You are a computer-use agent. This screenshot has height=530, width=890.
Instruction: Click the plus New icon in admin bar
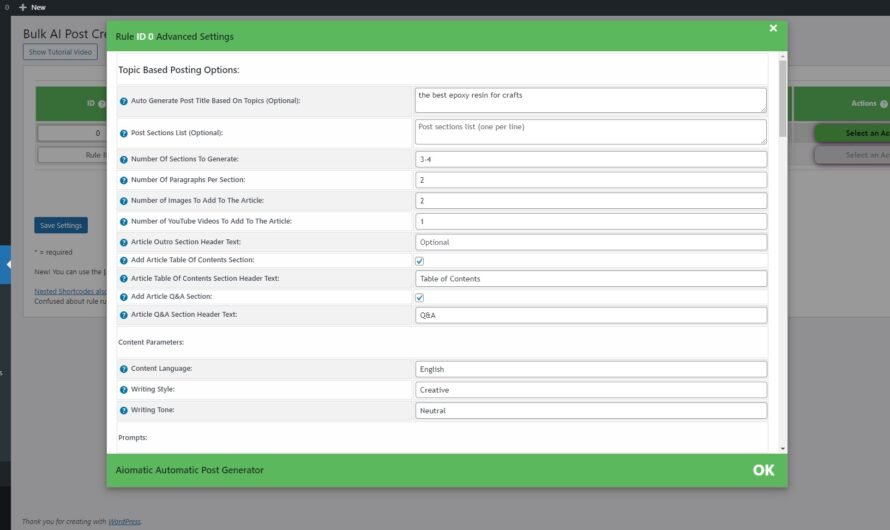(x=23, y=7)
